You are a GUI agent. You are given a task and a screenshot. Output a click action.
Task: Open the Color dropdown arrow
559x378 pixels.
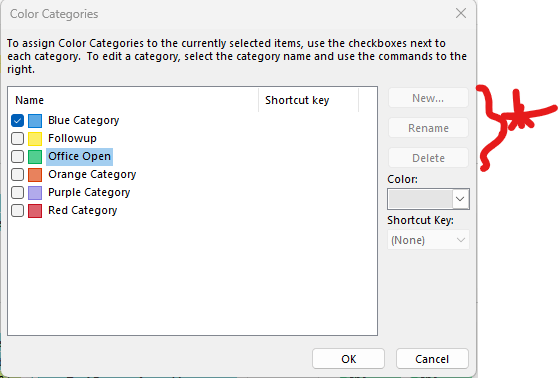pyautogui.click(x=460, y=199)
